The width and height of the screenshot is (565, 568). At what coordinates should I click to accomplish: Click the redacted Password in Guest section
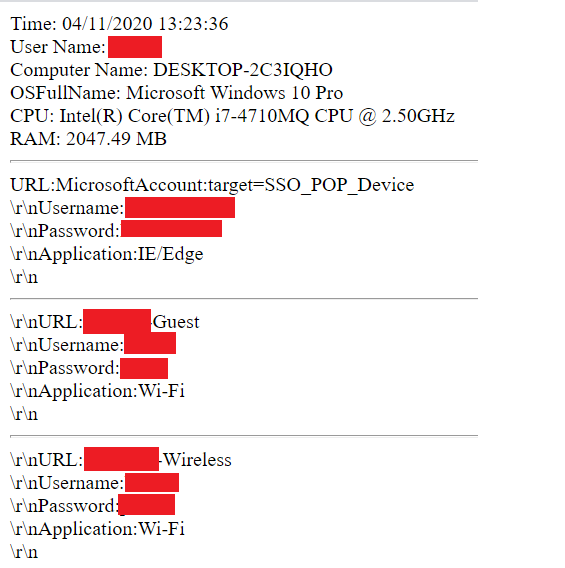pyautogui.click(x=144, y=368)
